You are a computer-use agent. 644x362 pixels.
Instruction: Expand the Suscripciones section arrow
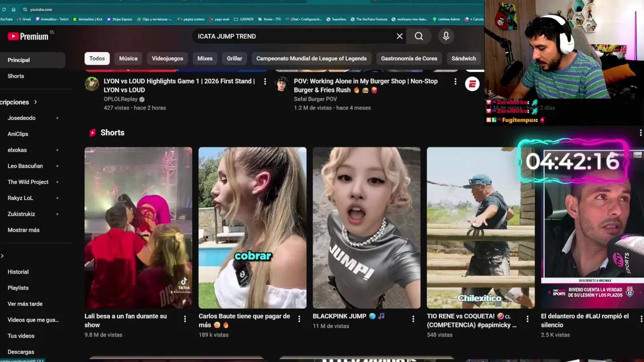pyautogui.click(x=35, y=102)
